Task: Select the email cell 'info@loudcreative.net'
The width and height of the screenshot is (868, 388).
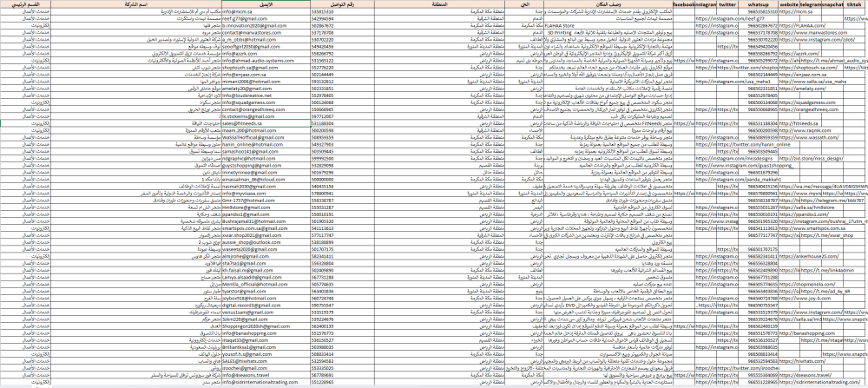Action: coord(266,95)
